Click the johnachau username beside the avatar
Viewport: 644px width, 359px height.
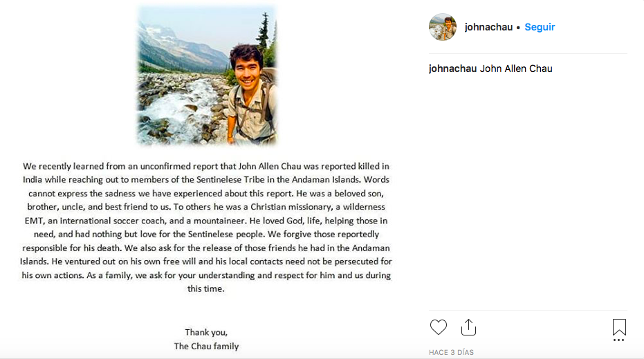tap(488, 27)
